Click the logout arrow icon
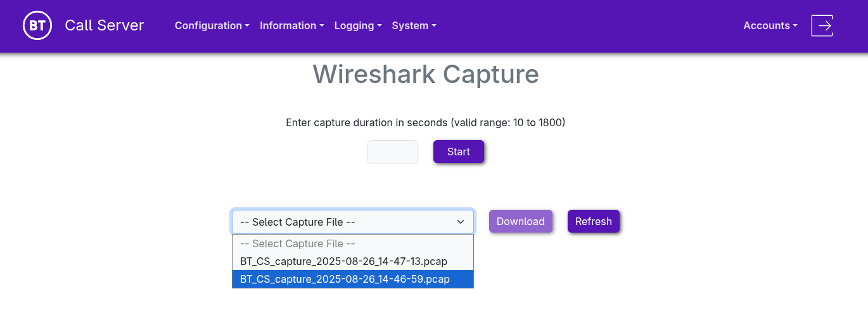Viewport: 868px width, 329px height. click(822, 25)
